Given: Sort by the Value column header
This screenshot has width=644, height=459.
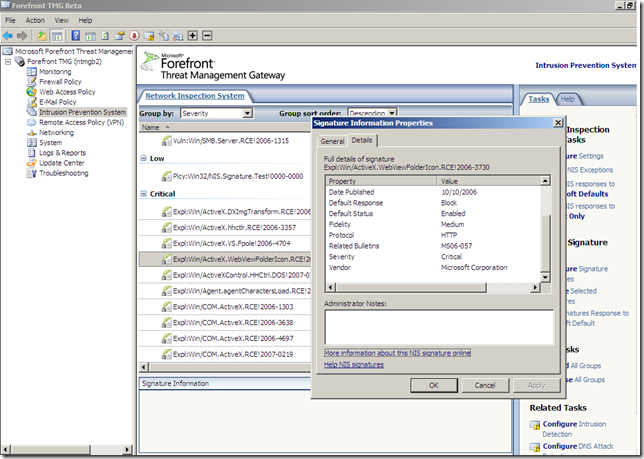Looking at the screenshot, I should click(x=489, y=181).
